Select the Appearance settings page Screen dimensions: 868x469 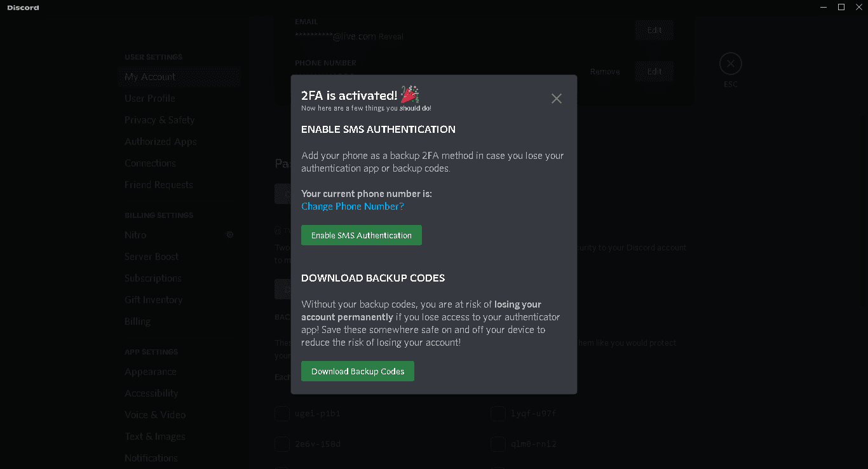[151, 372]
